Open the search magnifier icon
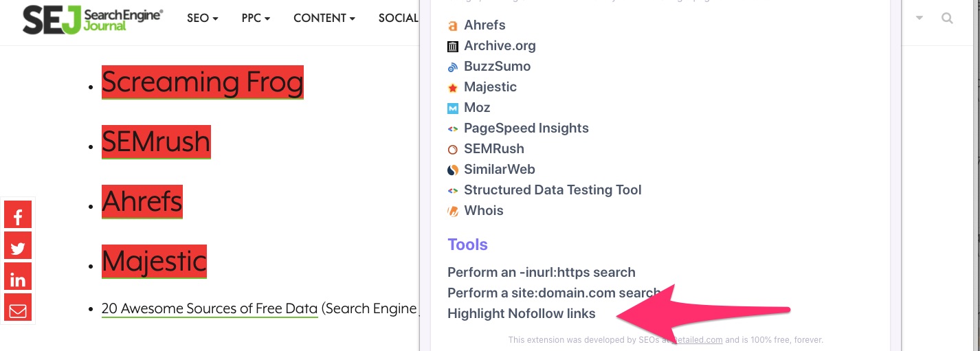The height and width of the screenshot is (351, 980). [x=947, y=19]
